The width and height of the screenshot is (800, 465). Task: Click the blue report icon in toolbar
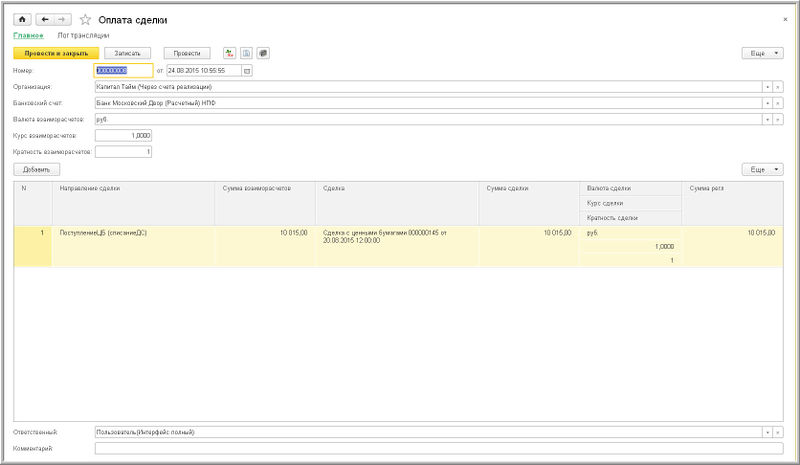(246, 53)
